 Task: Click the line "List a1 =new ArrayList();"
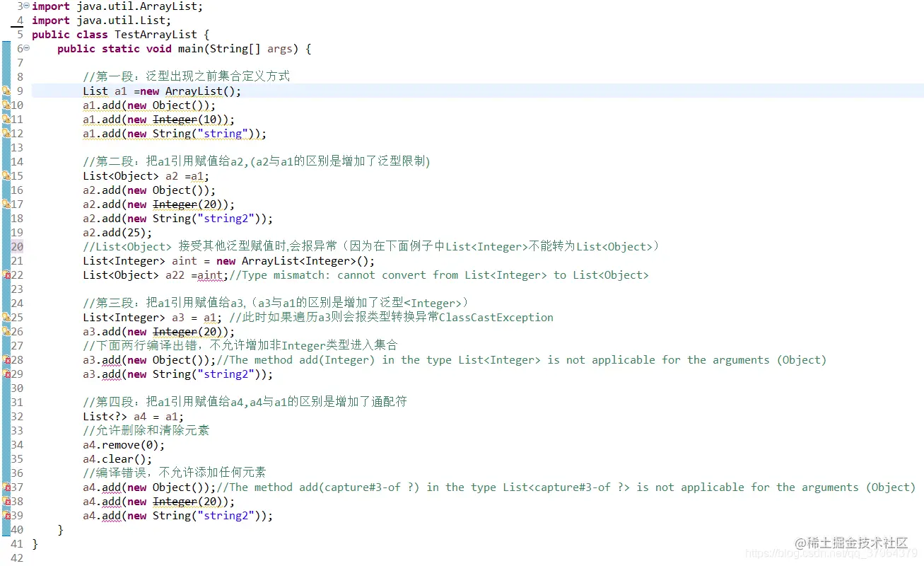[x=162, y=91]
